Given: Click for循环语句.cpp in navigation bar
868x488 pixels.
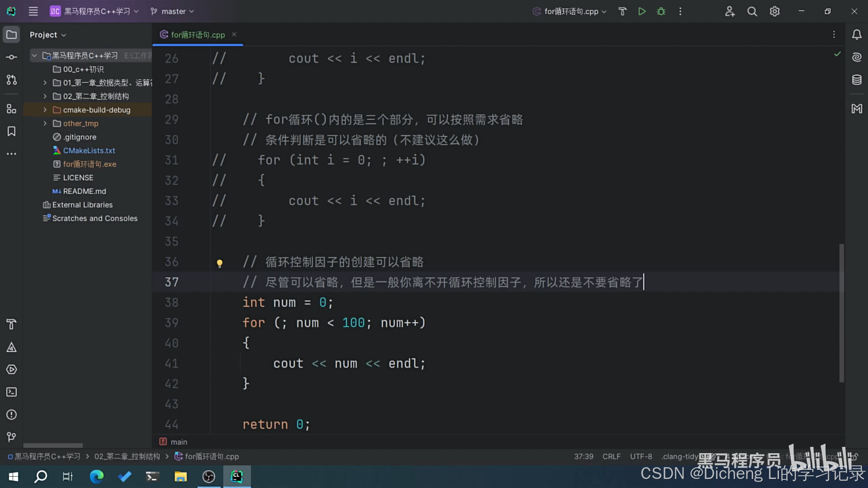Looking at the screenshot, I should (207, 456).
